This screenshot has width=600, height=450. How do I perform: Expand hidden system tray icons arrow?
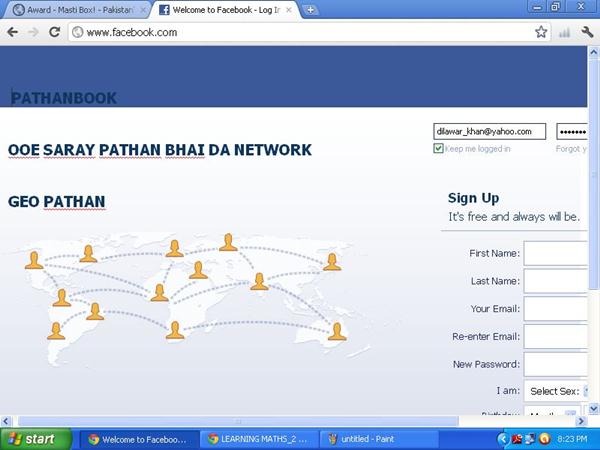pyautogui.click(x=503, y=438)
